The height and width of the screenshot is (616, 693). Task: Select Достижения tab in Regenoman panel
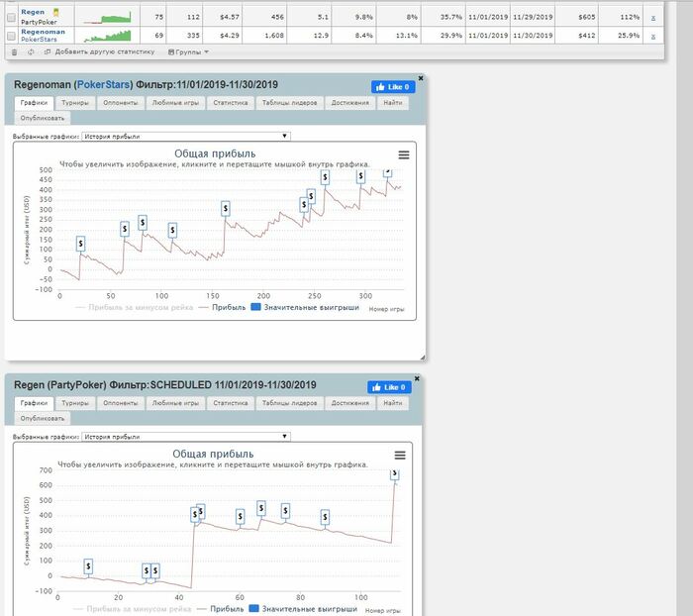click(350, 103)
